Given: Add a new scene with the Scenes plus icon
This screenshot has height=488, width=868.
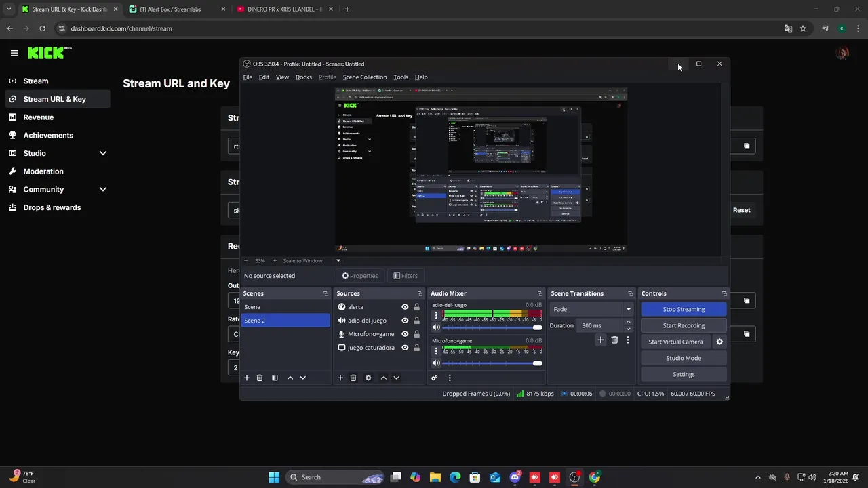Looking at the screenshot, I should [247, 378].
